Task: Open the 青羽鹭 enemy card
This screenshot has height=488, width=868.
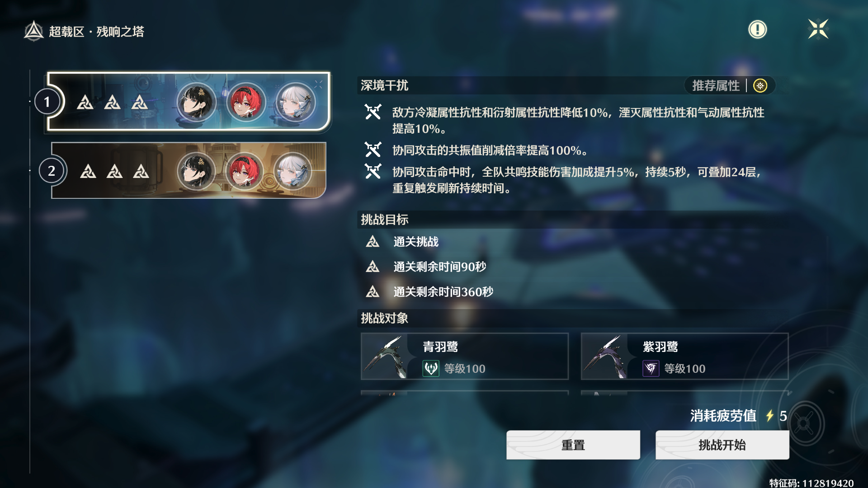Action: pyautogui.click(x=465, y=357)
